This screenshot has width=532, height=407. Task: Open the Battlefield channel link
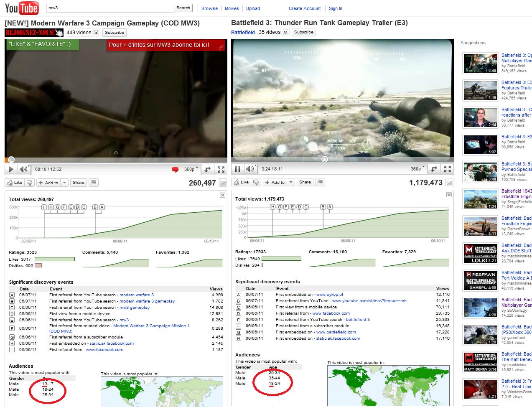[243, 33]
